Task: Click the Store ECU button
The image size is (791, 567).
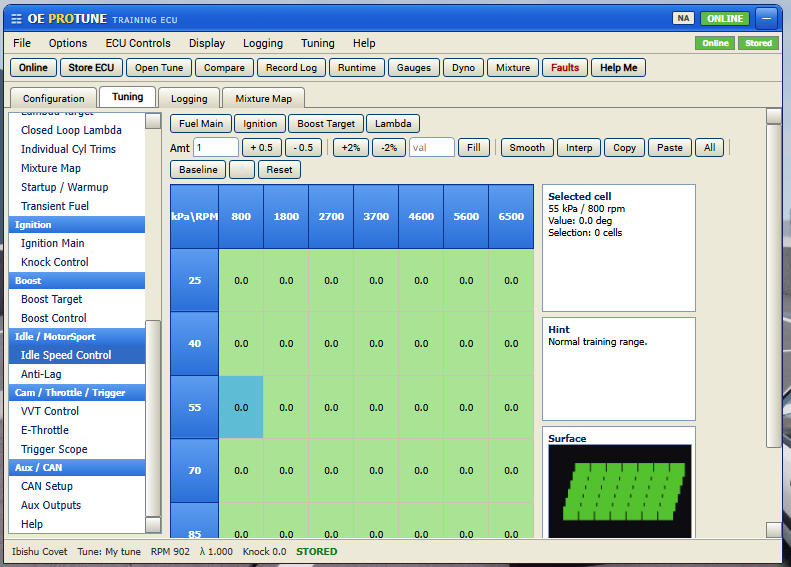Action: point(91,68)
